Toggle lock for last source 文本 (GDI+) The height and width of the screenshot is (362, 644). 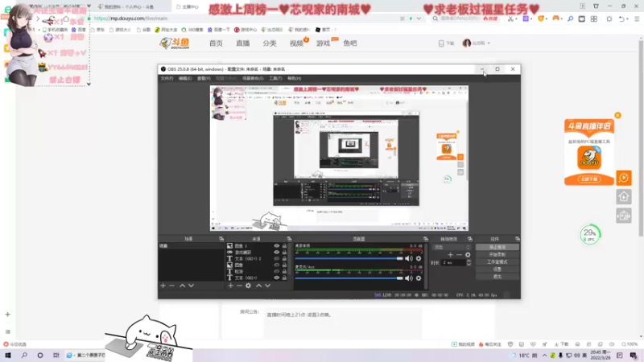tap(284, 278)
